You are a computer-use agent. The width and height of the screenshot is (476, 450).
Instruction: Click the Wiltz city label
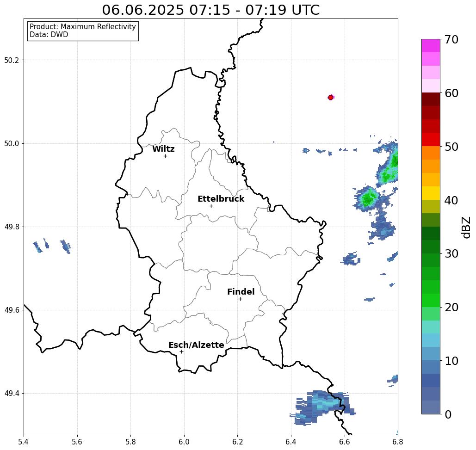click(163, 149)
